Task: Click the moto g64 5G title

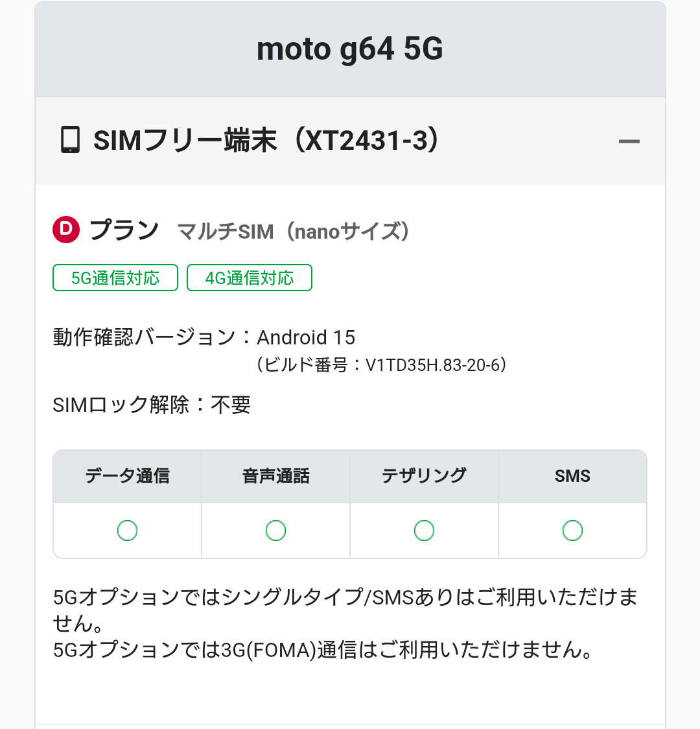Action: (x=350, y=49)
